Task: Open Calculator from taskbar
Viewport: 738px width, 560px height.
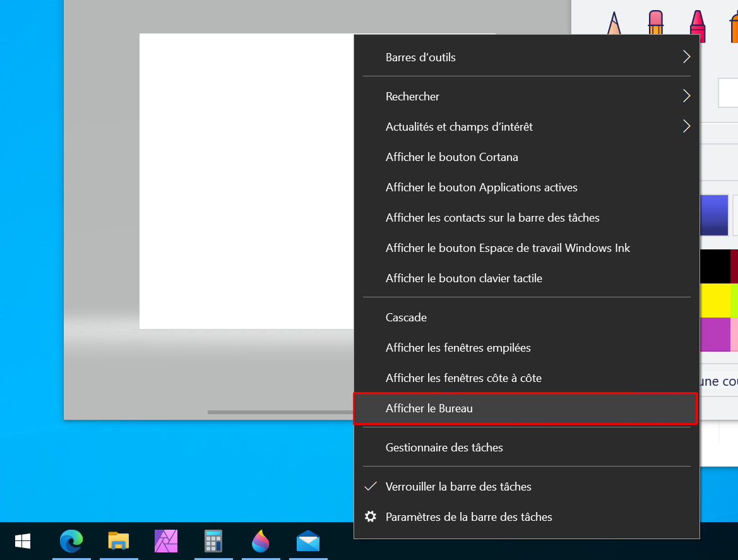Action: point(213,541)
